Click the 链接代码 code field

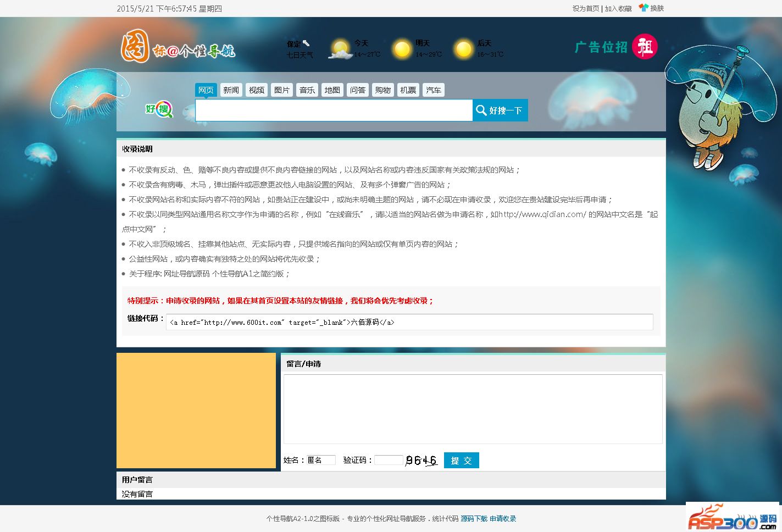pyautogui.click(x=409, y=322)
